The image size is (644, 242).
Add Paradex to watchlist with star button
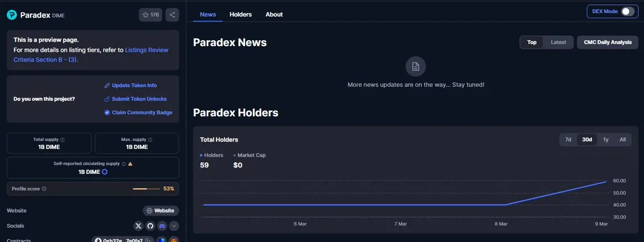[x=150, y=15]
